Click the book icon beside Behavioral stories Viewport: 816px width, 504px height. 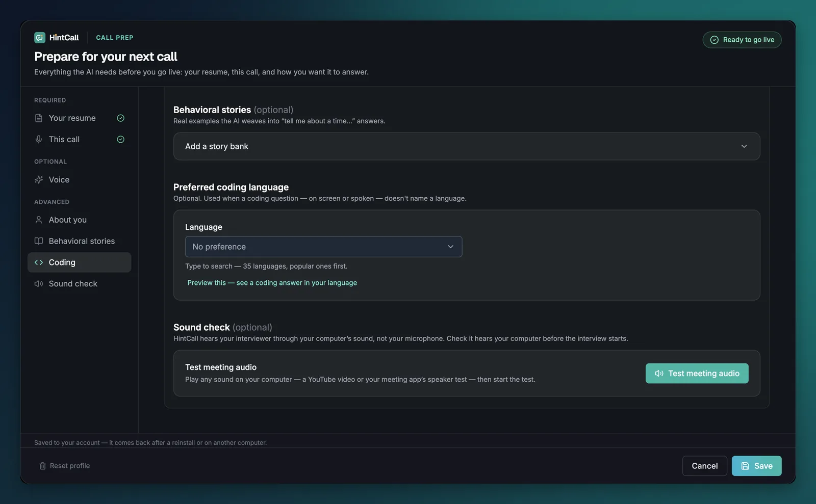coord(39,241)
